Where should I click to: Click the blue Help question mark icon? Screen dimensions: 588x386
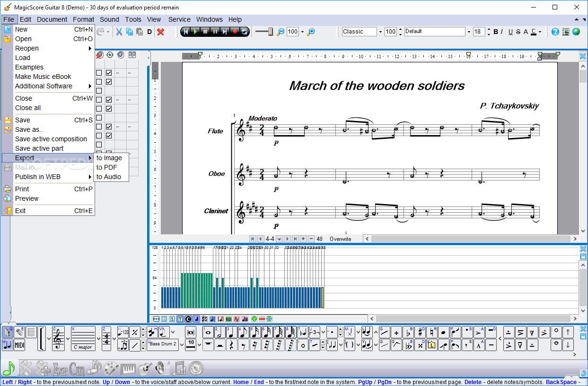[x=555, y=32]
